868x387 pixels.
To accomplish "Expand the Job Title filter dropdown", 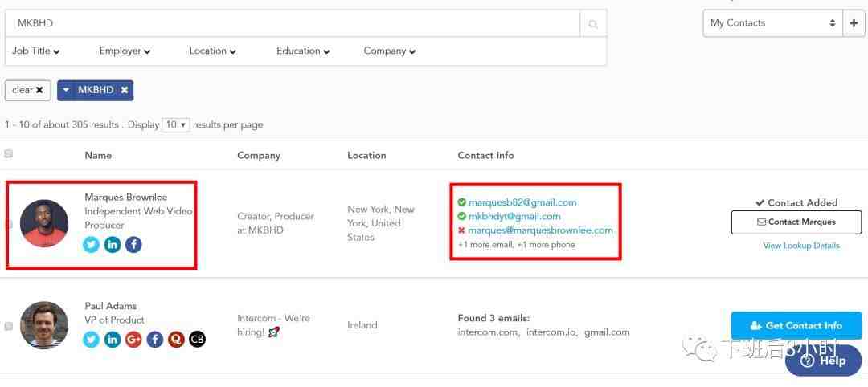I will point(36,51).
